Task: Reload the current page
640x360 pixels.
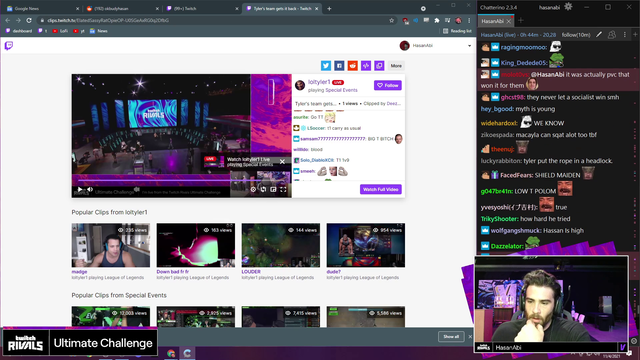Action: coord(29,20)
